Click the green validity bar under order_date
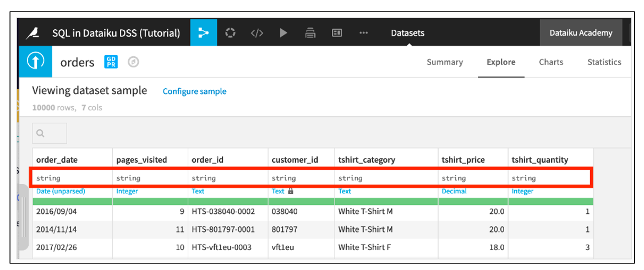 point(73,201)
